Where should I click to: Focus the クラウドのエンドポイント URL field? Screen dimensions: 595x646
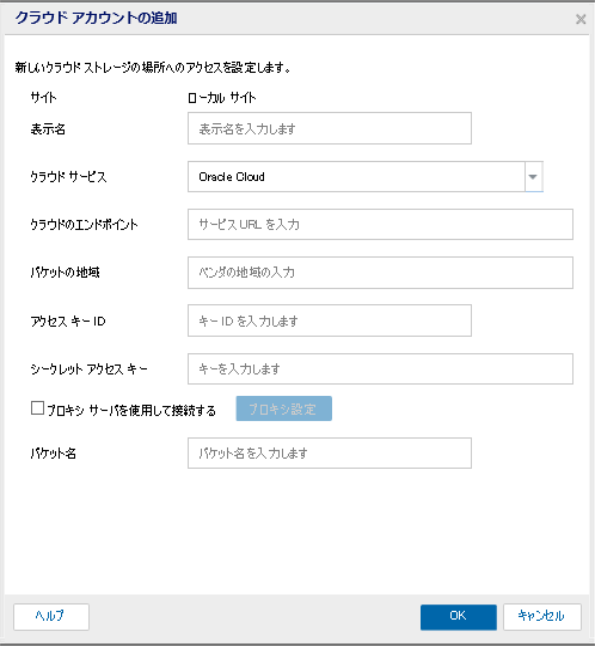380,225
